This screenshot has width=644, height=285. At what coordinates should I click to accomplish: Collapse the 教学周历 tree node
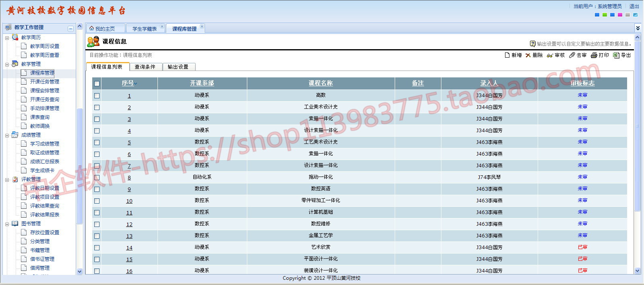7,38
